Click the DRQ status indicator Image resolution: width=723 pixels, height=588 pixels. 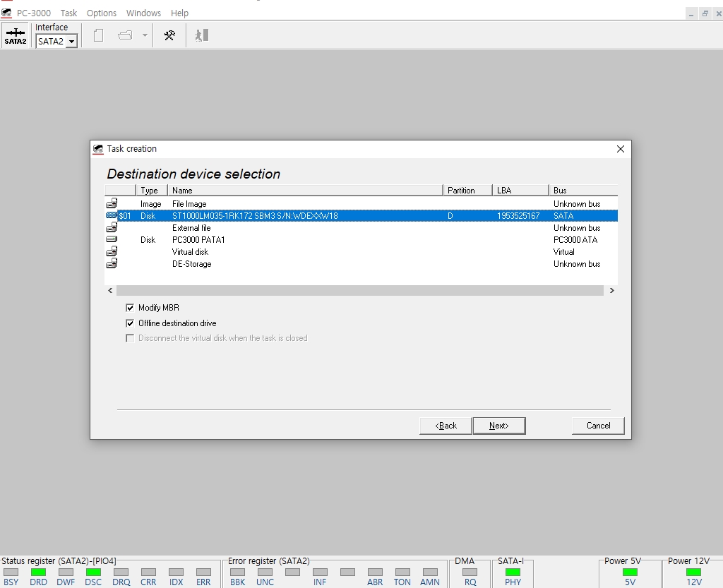121,572
